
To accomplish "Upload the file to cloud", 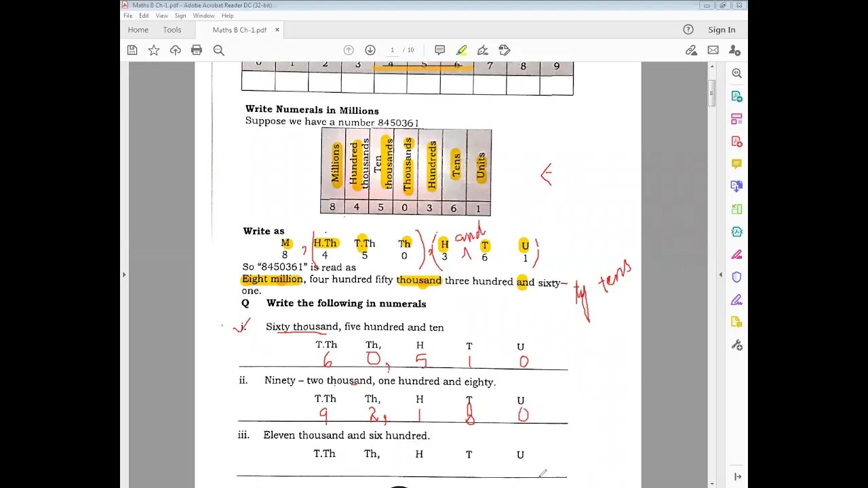I will point(176,50).
